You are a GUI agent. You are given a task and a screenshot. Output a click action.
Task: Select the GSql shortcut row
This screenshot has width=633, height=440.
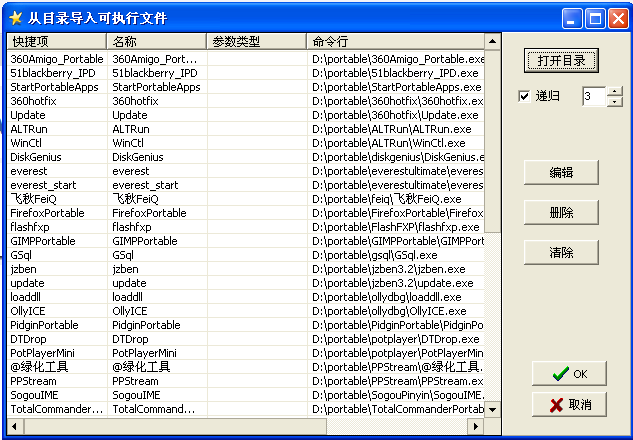[x=245, y=255]
